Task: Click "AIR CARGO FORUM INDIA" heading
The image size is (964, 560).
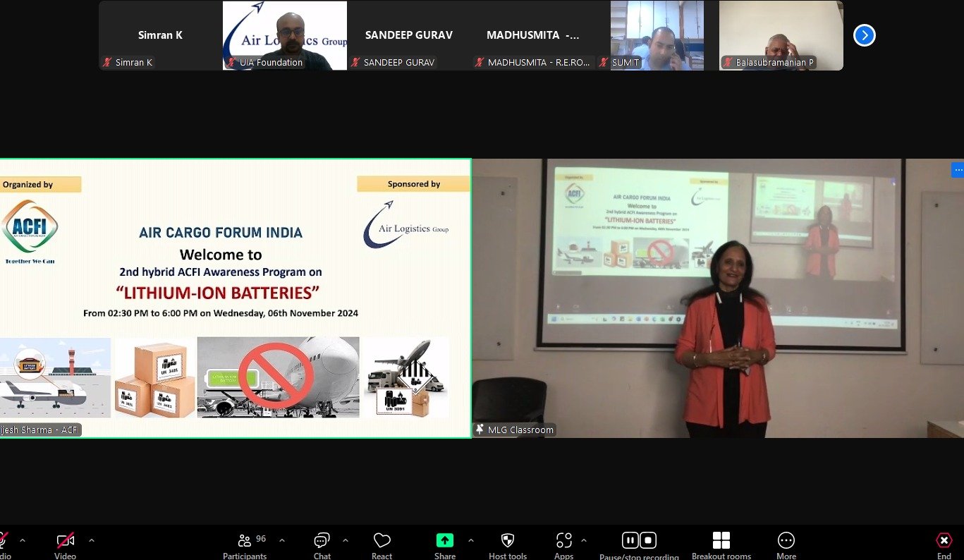Action: pos(221,233)
